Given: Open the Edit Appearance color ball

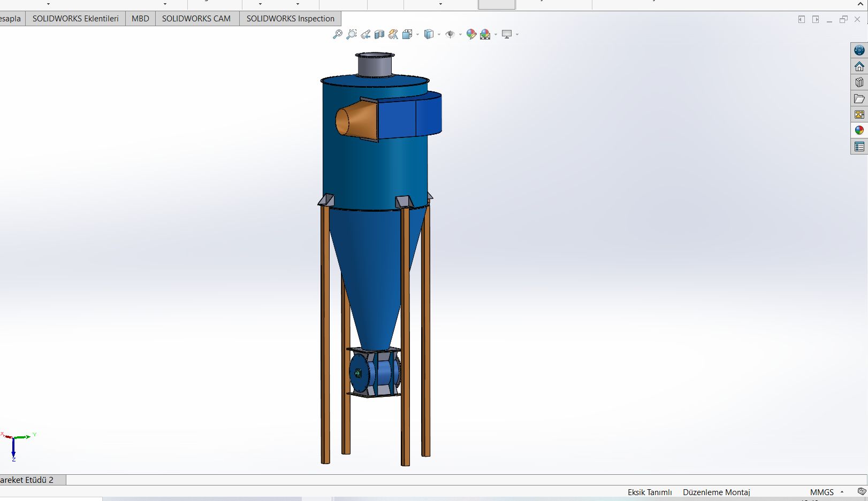Looking at the screenshot, I should click(x=471, y=34).
